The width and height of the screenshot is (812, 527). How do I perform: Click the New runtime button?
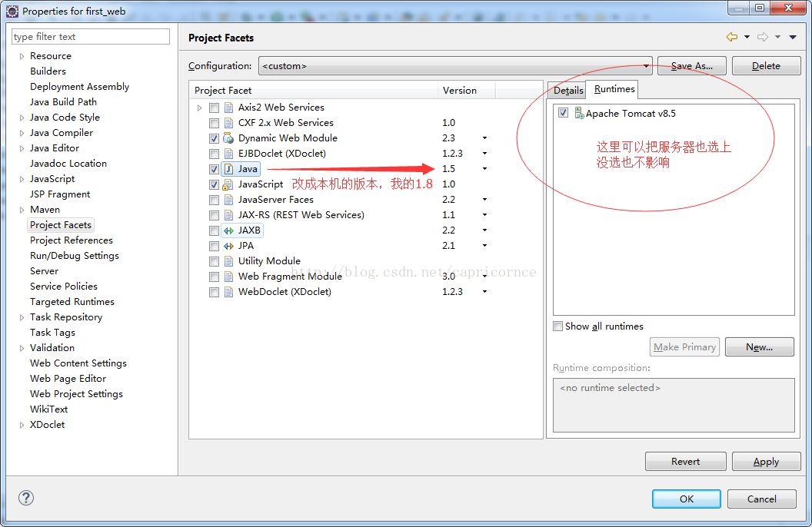(759, 347)
